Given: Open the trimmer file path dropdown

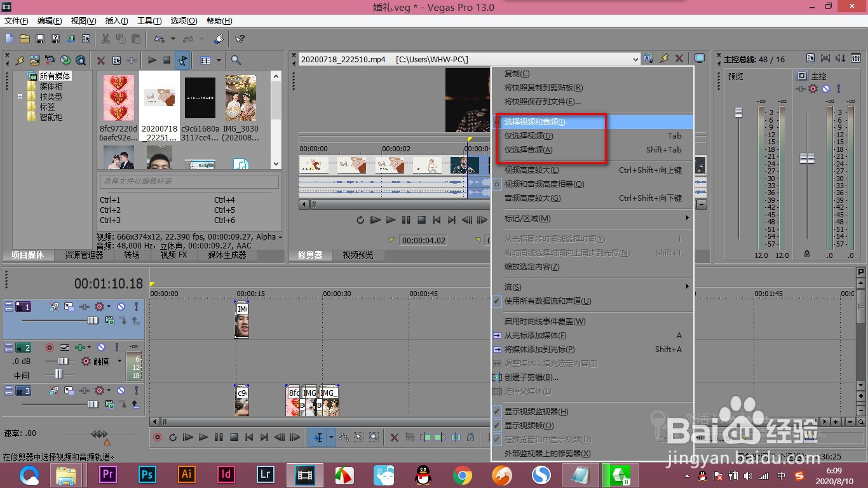Looking at the screenshot, I should tap(635, 59).
